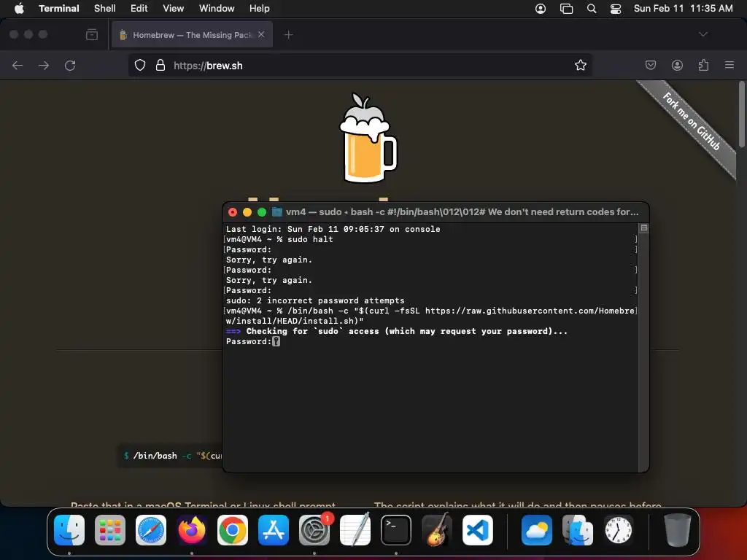Open Firefox from the Dock

192,530
